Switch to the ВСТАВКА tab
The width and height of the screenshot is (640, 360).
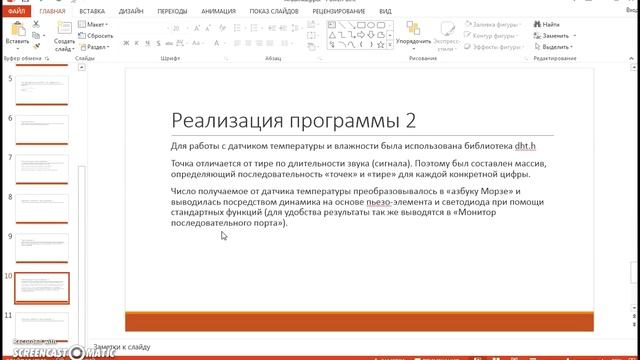pos(92,11)
